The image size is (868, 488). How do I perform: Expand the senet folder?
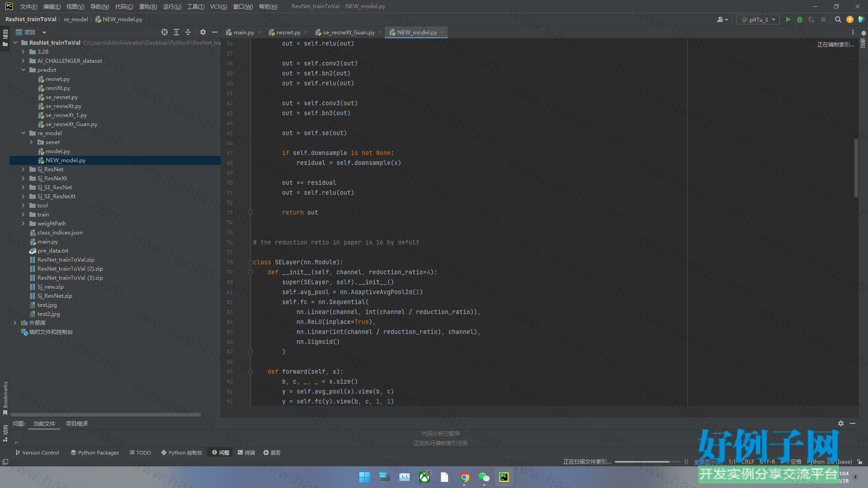(x=31, y=142)
